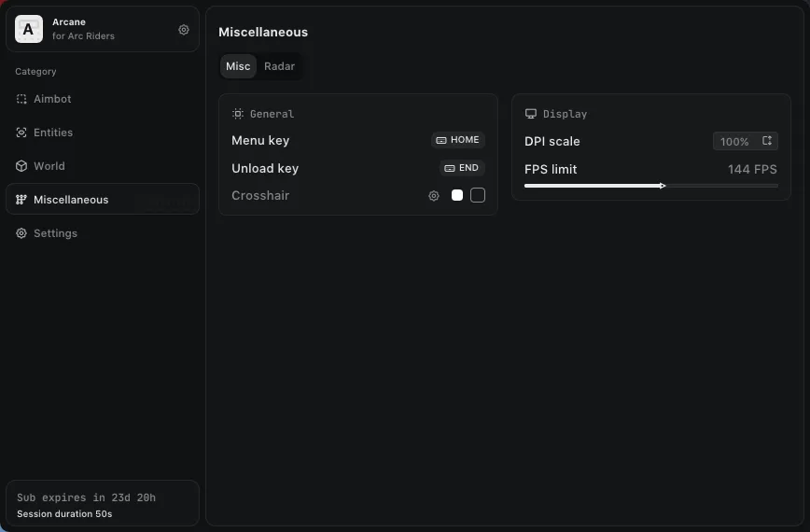Click the Sub expires status text
This screenshot has height=532, width=810.
pos(86,497)
